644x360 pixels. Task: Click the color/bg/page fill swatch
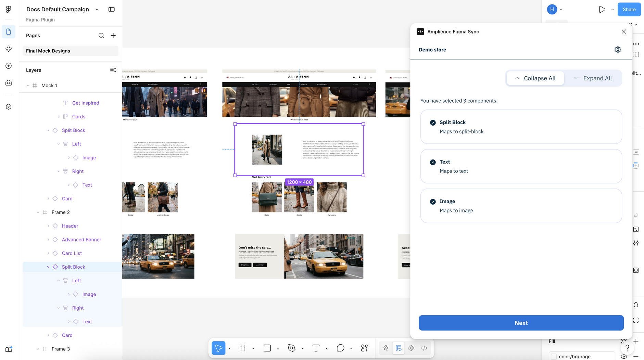coord(554,357)
